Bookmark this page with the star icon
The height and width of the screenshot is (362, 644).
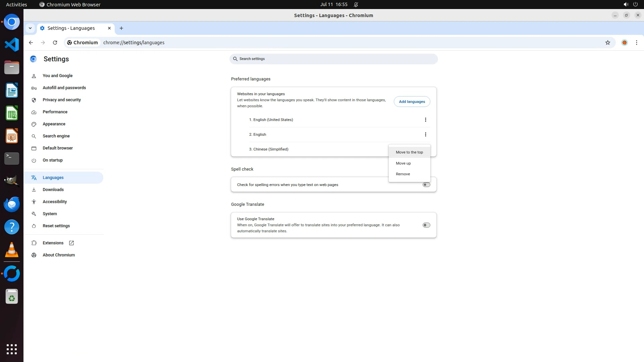(607, 43)
